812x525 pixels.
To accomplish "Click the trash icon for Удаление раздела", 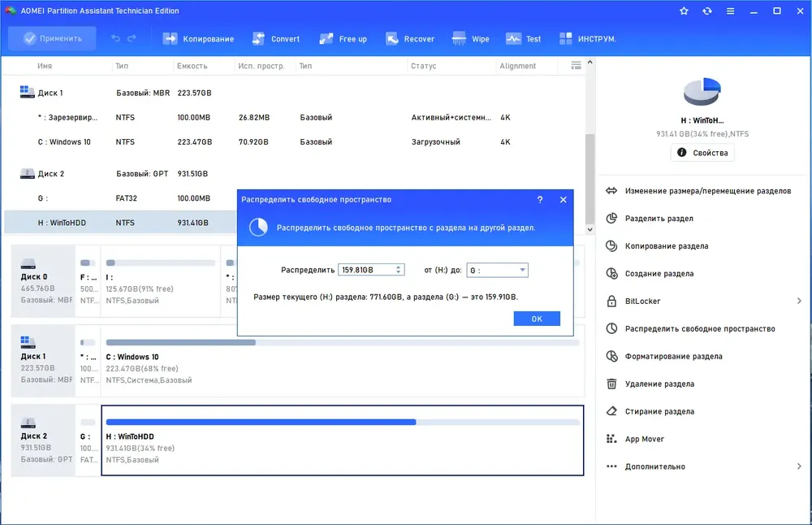I will point(611,384).
